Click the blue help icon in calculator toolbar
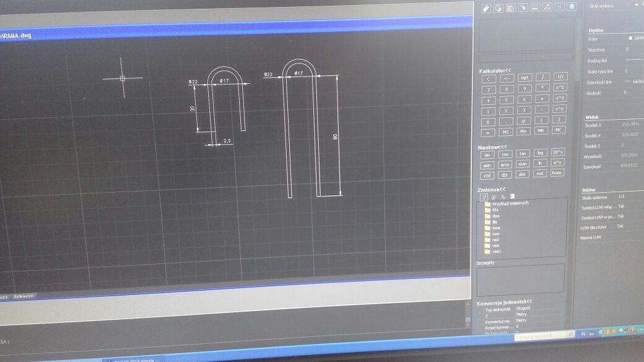This screenshot has height=362, width=644. (571, 6)
